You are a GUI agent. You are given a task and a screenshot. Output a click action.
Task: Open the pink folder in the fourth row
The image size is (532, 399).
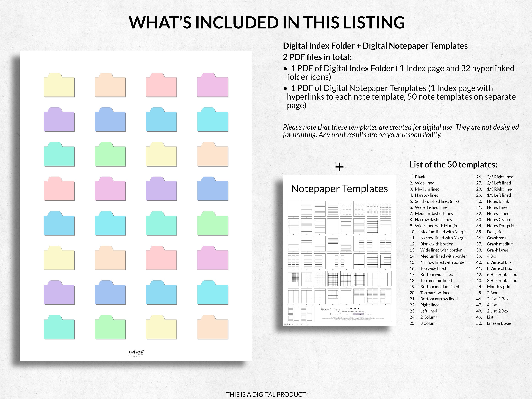click(59, 189)
